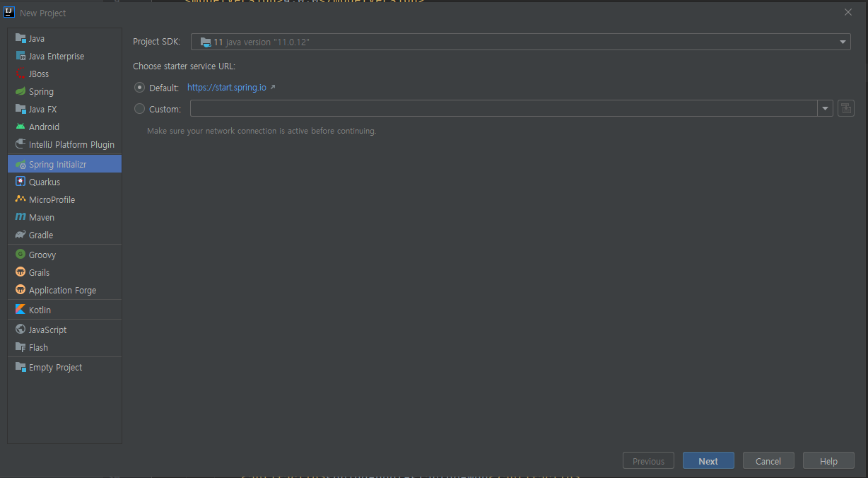Select 'Android' text in sidebar
The height and width of the screenshot is (478, 868).
[x=44, y=127]
